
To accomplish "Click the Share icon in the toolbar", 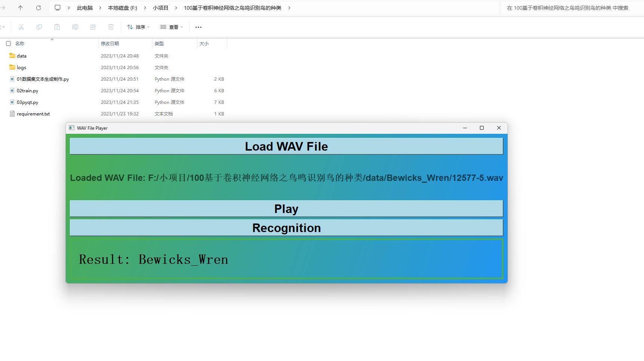I will pyautogui.click(x=93, y=27).
